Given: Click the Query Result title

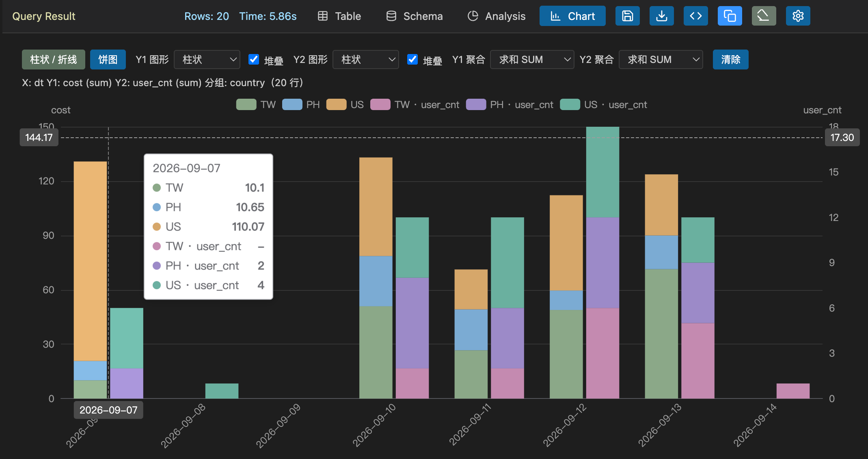Looking at the screenshot, I should tap(44, 16).
